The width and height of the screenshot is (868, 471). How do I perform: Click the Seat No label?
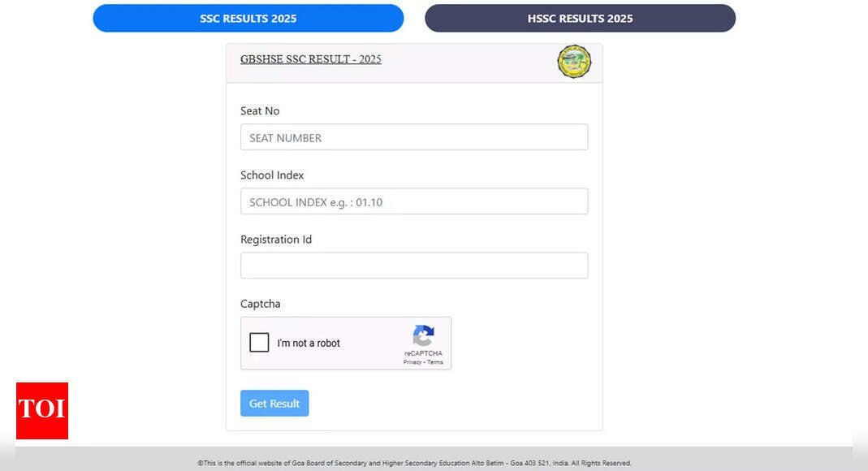pyautogui.click(x=260, y=110)
